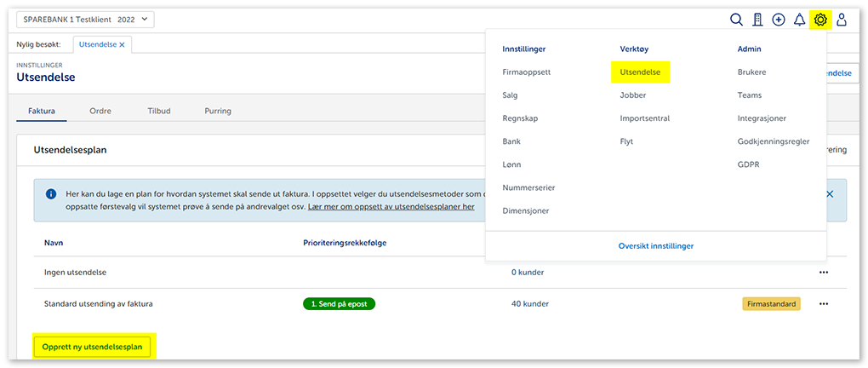Switch to the Purring tab

218,111
